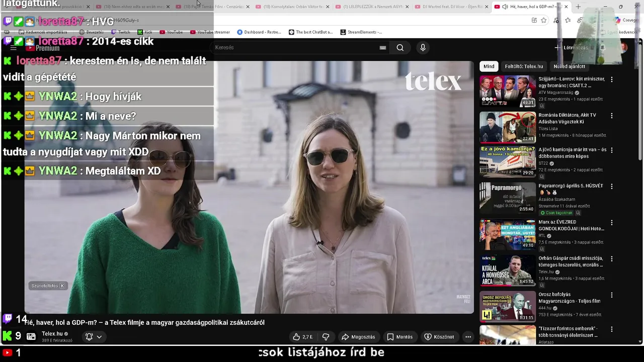Viewport: 644px width, 362px height.
Task: Select the Neked ajánlott filter chip
Action: [569, 66]
